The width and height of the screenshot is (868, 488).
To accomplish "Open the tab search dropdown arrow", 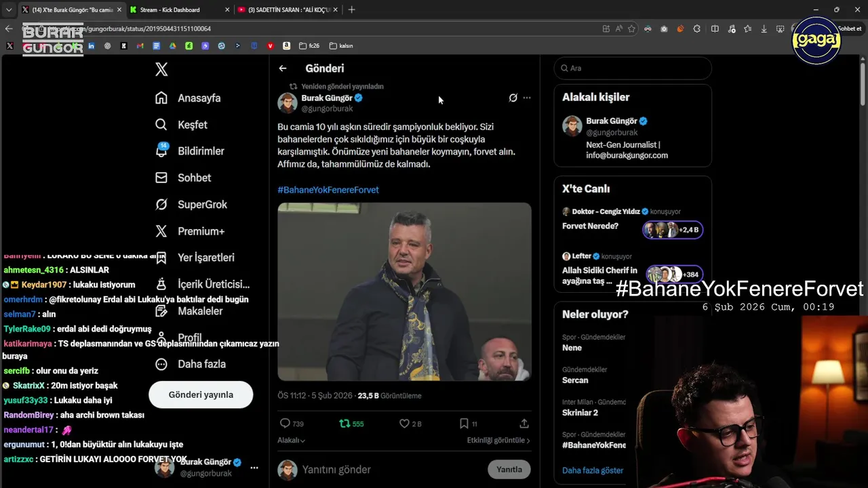I will coord(9,9).
